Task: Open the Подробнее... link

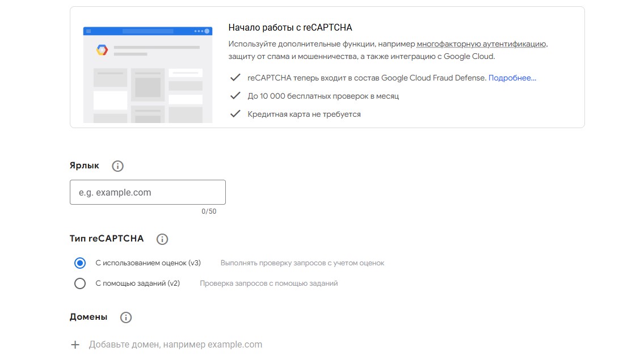Action: [512, 78]
